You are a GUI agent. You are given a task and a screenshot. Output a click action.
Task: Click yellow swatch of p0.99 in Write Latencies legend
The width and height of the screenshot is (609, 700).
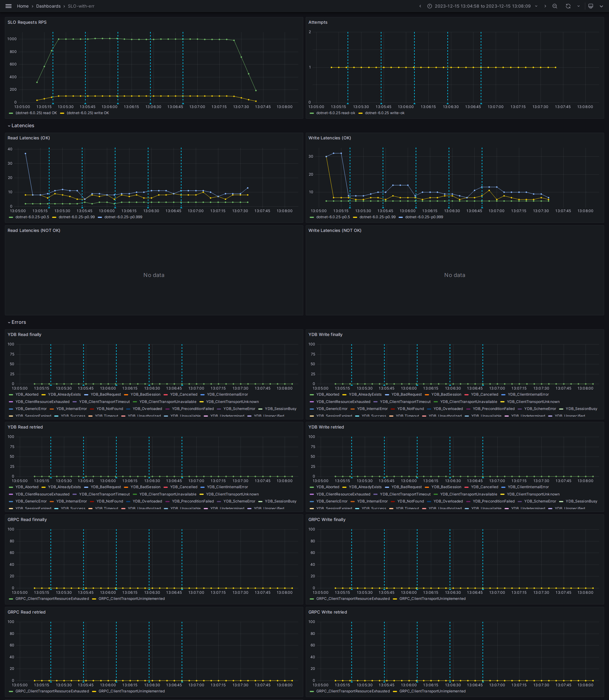[355, 217]
